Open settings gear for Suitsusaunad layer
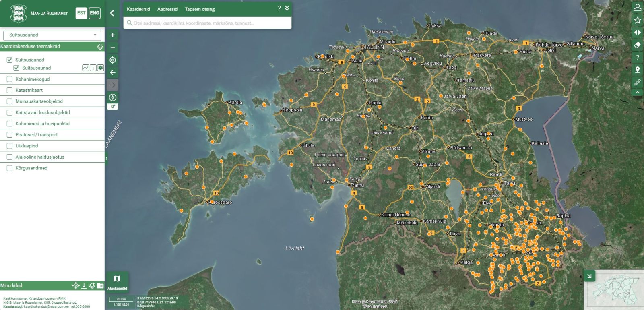 pyautogui.click(x=100, y=68)
